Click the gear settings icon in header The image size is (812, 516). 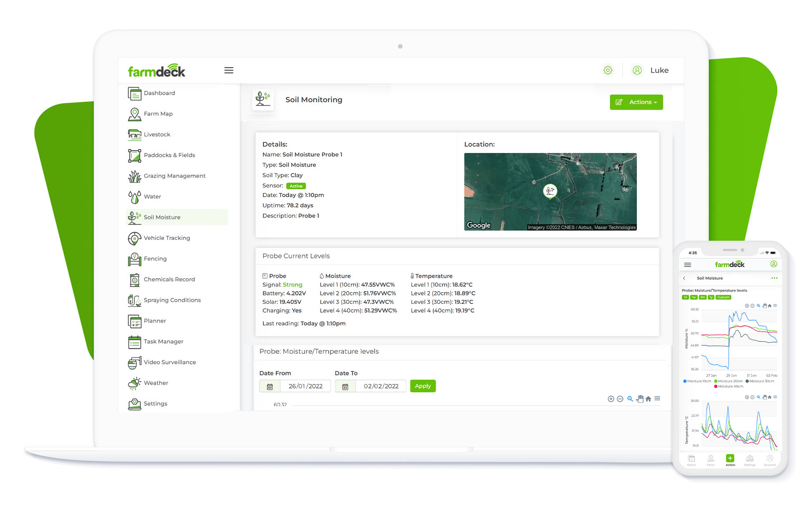click(608, 71)
